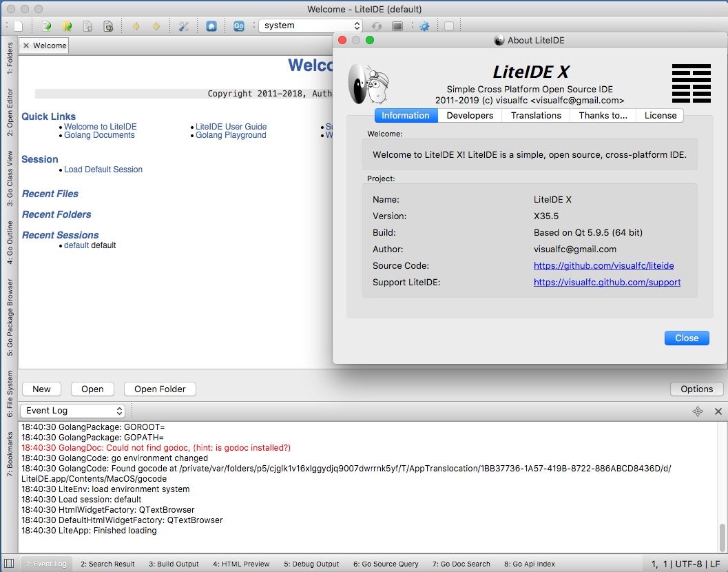
Task: Switch to the License tab
Action: [x=661, y=116]
